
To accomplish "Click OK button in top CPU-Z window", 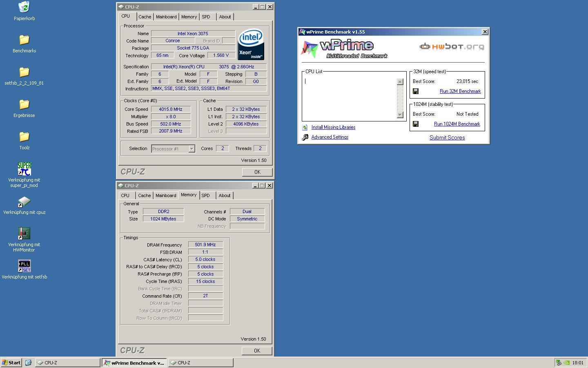I will (x=257, y=172).
